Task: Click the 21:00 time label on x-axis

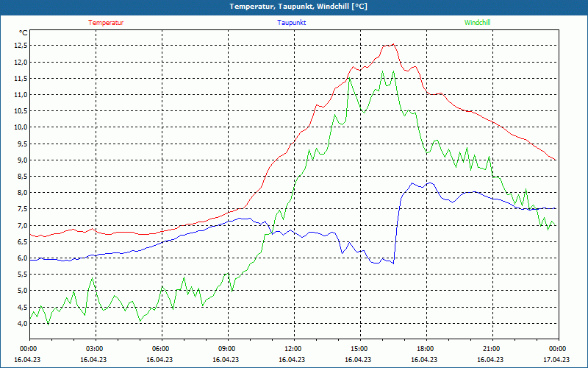Action: pyautogui.click(x=492, y=349)
